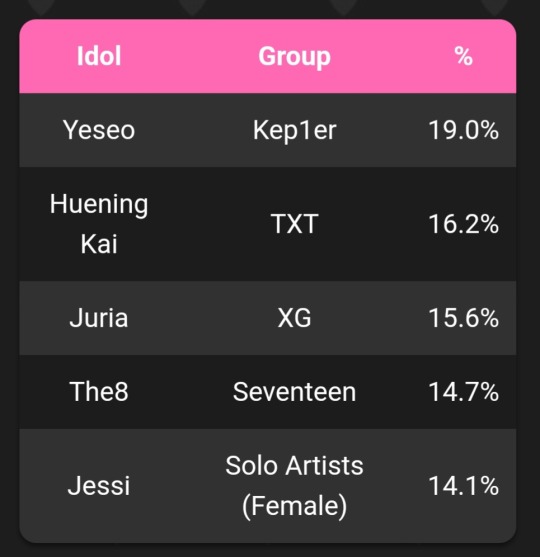Screen dimensions: 540x557
Task: Click the Group column header
Action: click(295, 57)
